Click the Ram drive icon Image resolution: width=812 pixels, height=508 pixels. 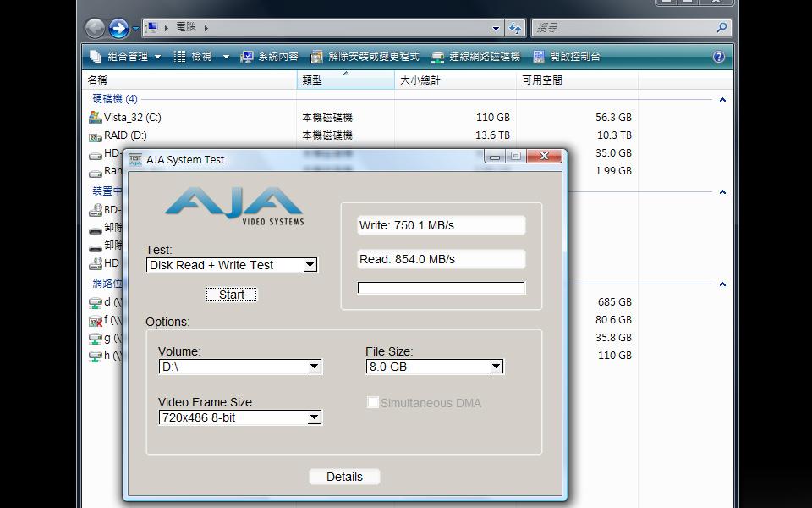pyautogui.click(x=96, y=172)
